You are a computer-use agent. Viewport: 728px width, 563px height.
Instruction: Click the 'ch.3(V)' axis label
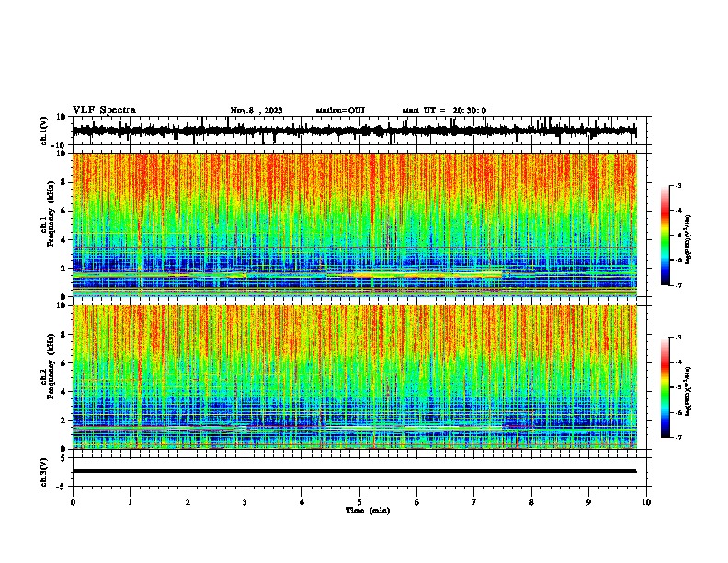click(x=44, y=472)
